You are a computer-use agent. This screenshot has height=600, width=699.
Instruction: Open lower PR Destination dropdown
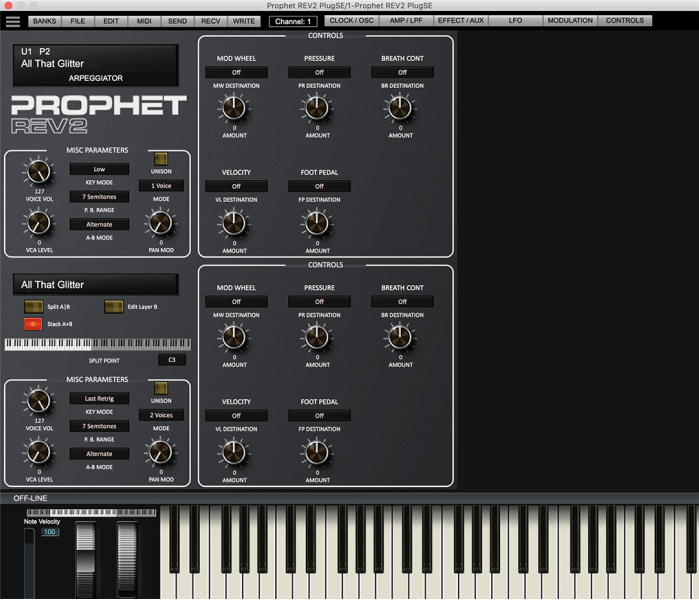[x=319, y=302]
